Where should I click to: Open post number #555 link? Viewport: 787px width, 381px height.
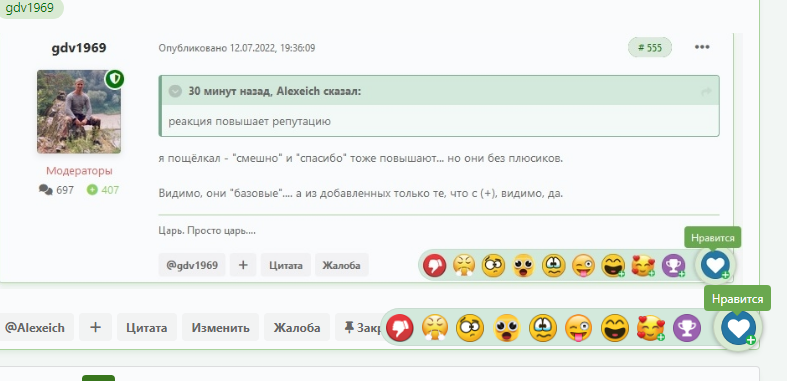coord(650,48)
